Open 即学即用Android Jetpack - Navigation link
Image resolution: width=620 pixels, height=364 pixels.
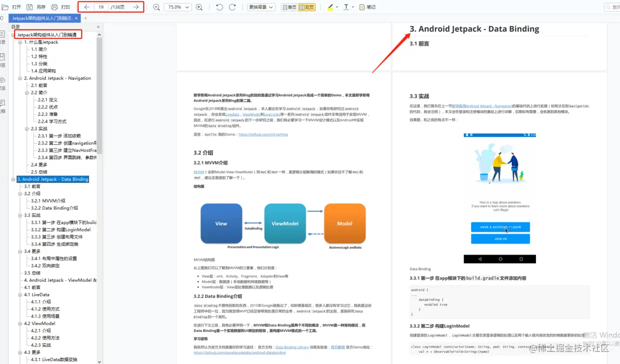pyautogui.click(x=481, y=106)
